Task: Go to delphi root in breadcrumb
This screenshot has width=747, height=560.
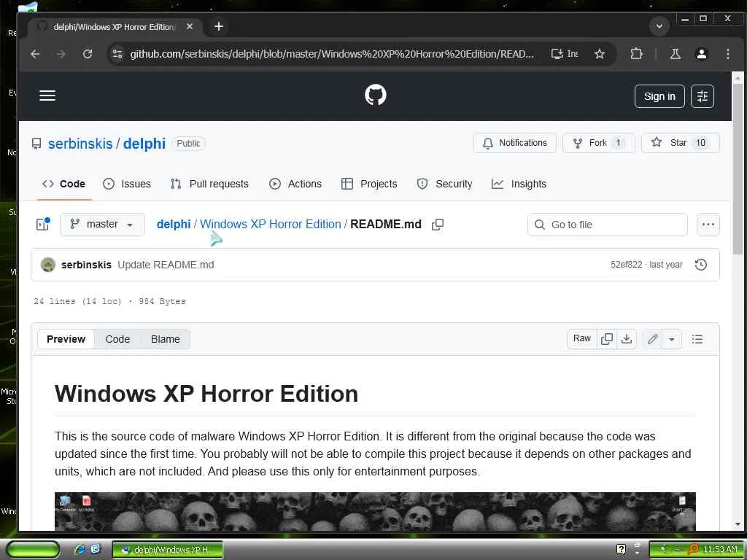Action: pyautogui.click(x=174, y=225)
